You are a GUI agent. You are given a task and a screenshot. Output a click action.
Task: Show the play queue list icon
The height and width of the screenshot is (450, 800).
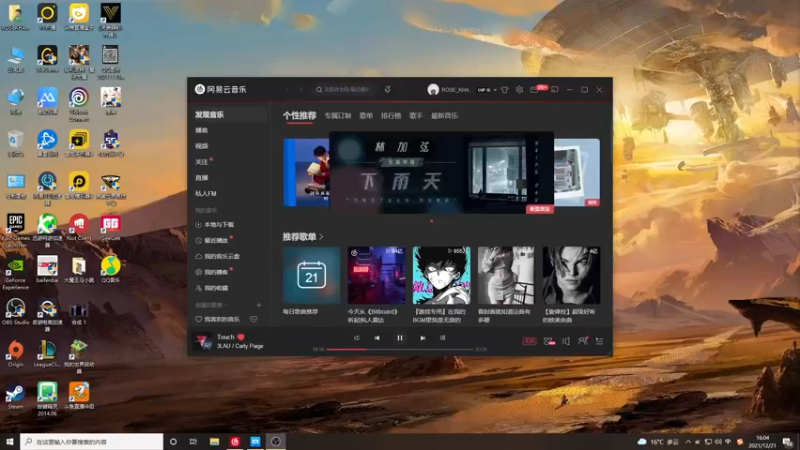(x=599, y=341)
